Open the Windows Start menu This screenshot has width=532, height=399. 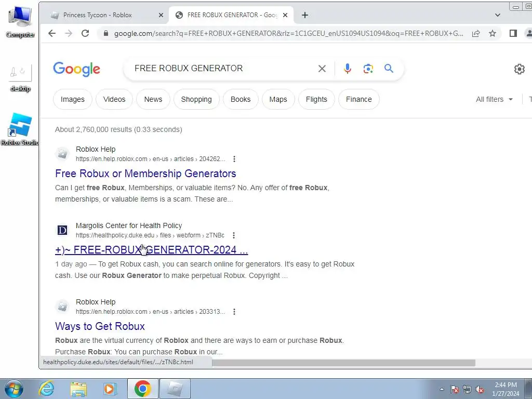14,389
